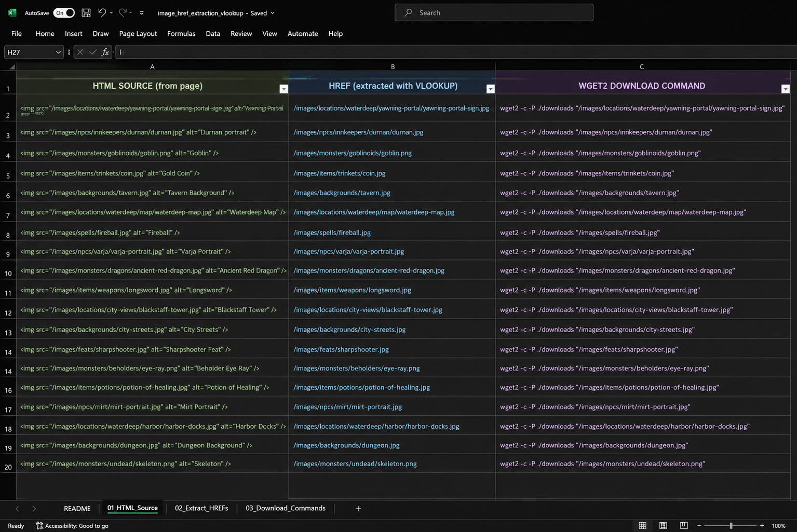Click the previous sheet navigation arrow

pyautogui.click(x=17, y=509)
